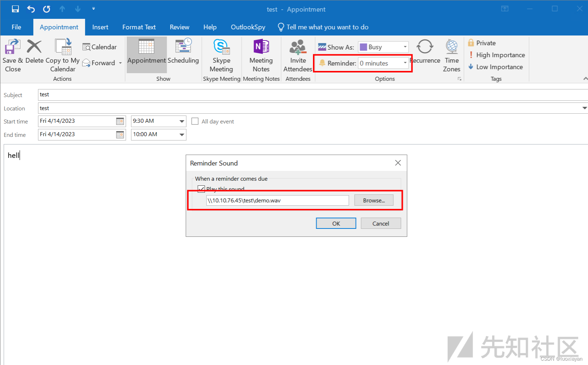Click Browse... in Reminder Sound dialog

pyautogui.click(x=374, y=200)
